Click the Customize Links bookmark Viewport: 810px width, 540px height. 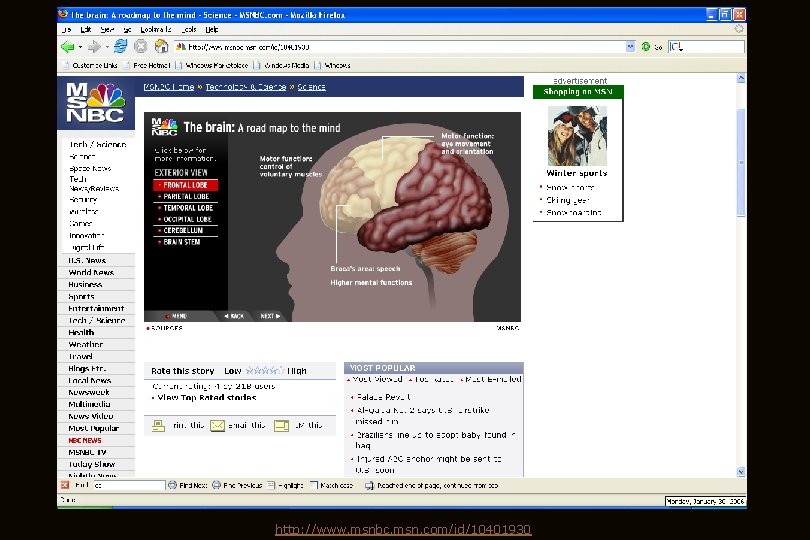pos(90,66)
